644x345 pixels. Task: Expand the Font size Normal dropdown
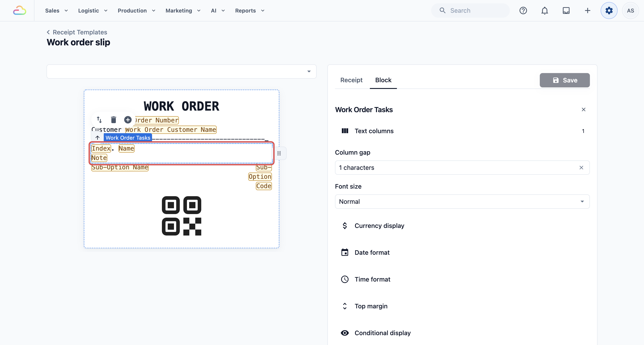coord(462,202)
